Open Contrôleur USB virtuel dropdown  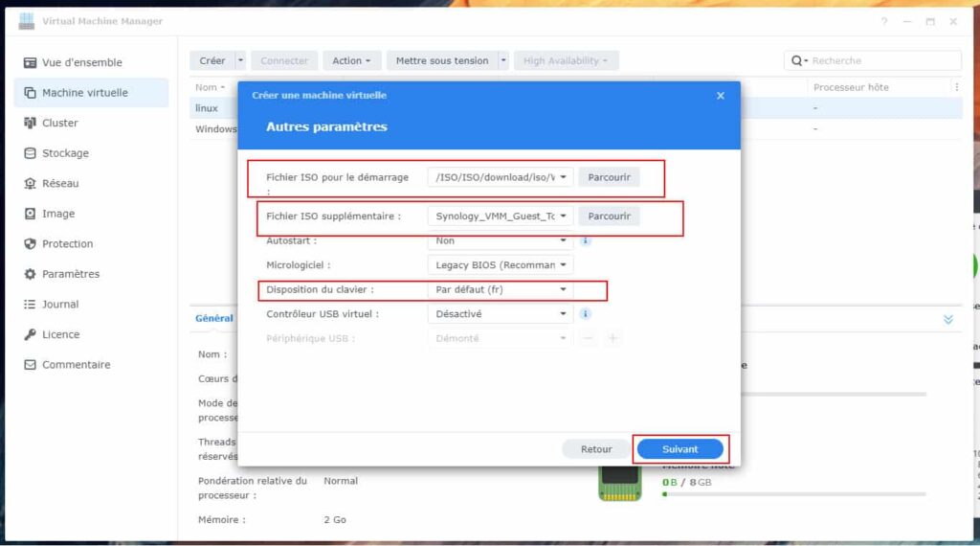click(x=500, y=314)
